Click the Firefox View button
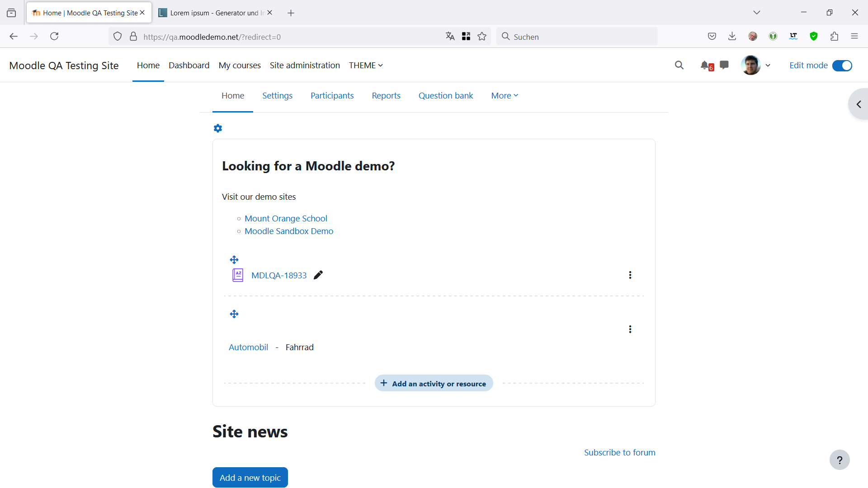The width and height of the screenshot is (868, 488). 11,13
